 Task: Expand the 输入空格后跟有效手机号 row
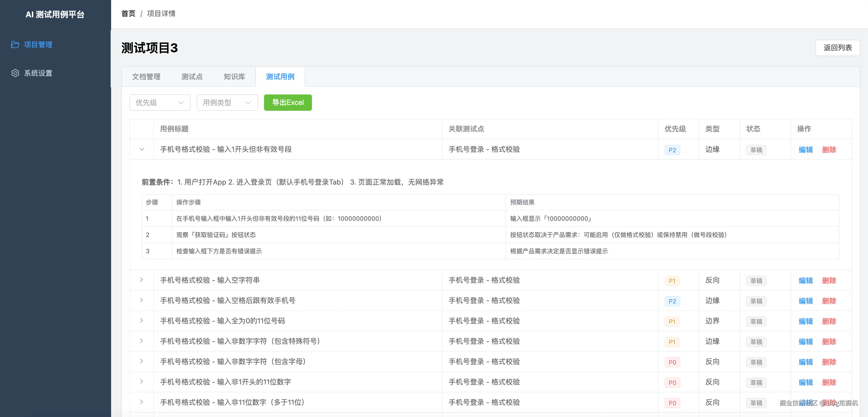point(141,300)
